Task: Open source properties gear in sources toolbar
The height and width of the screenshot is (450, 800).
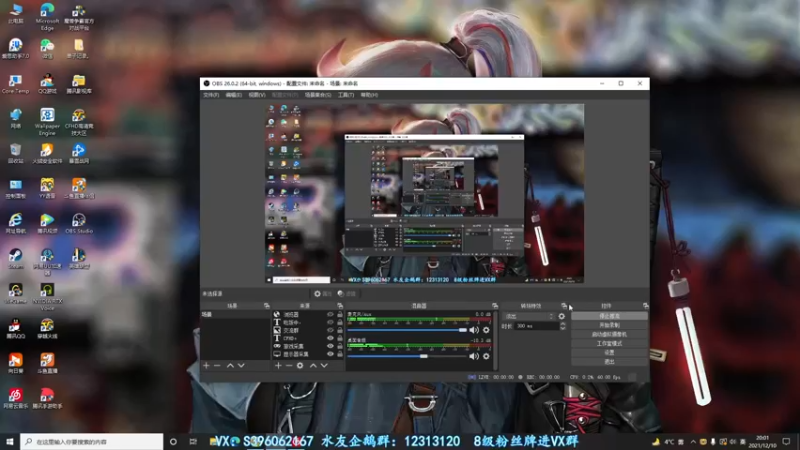Action: pos(300,366)
